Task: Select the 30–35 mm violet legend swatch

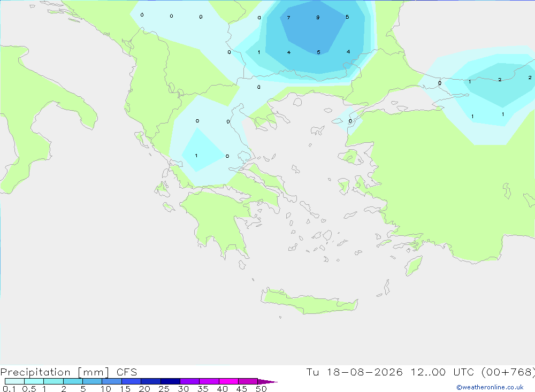Action: 190,381
